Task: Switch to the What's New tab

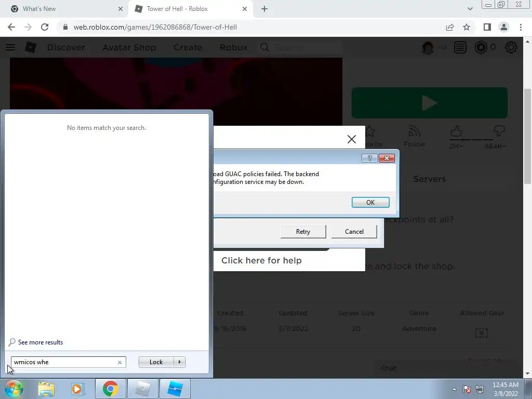Action: pos(64,9)
